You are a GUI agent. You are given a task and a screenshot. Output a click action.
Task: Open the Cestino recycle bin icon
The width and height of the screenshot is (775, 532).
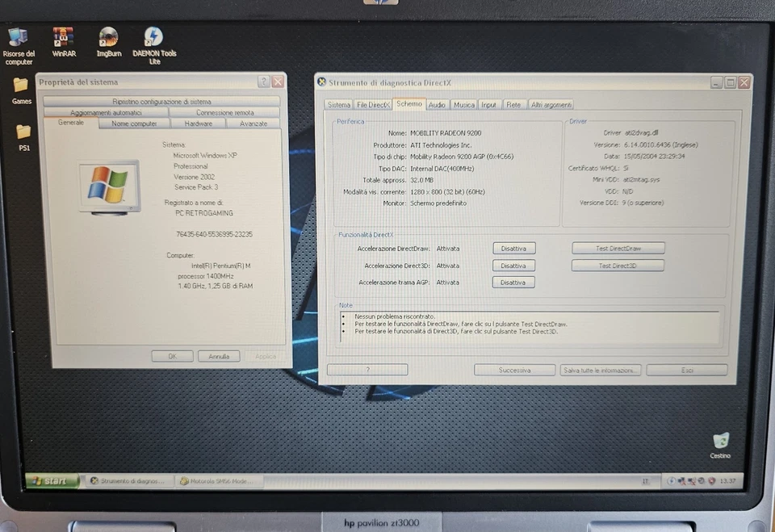[x=720, y=446]
